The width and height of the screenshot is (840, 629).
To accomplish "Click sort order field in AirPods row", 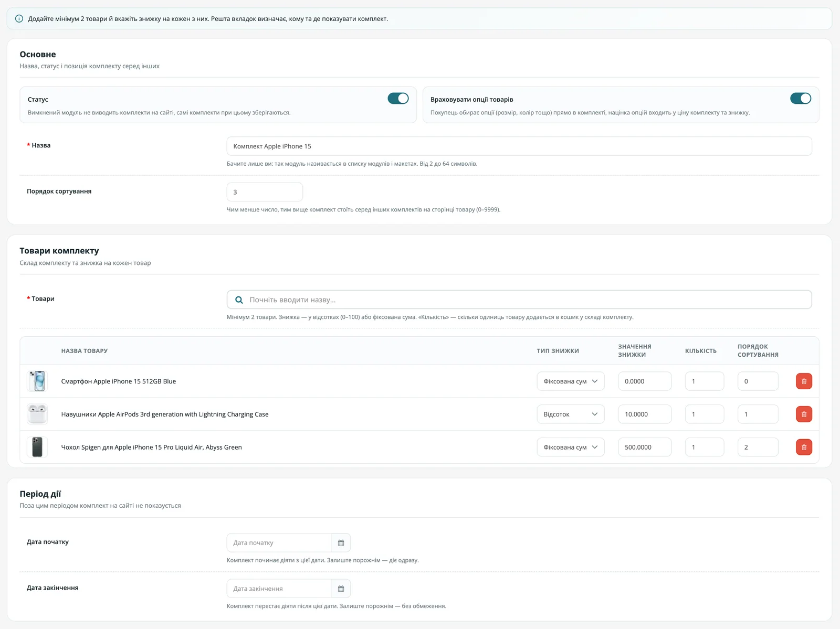I will coord(758,414).
